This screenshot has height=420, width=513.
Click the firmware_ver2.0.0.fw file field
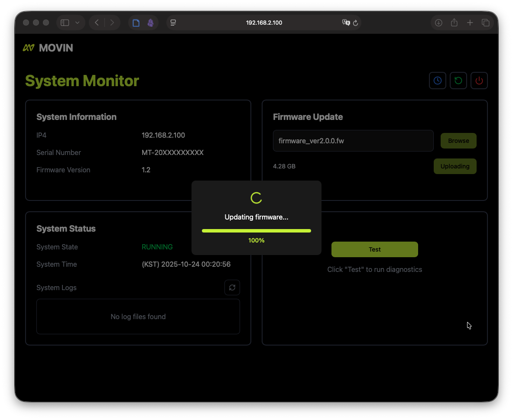(x=353, y=141)
